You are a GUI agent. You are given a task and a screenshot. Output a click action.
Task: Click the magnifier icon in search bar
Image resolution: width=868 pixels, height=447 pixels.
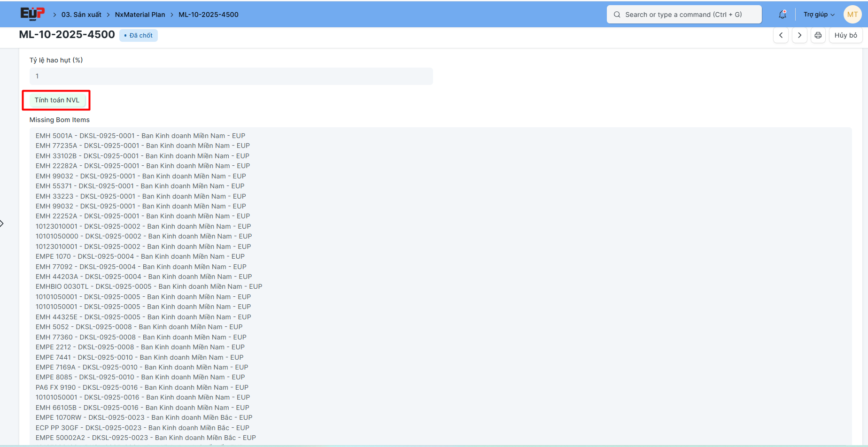(x=617, y=15)
